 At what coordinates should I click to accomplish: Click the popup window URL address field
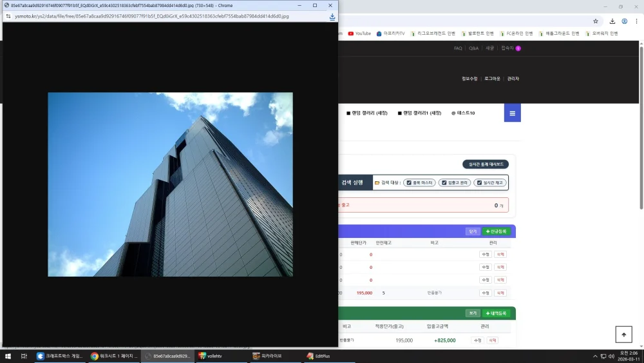click(x=152, y=17)
